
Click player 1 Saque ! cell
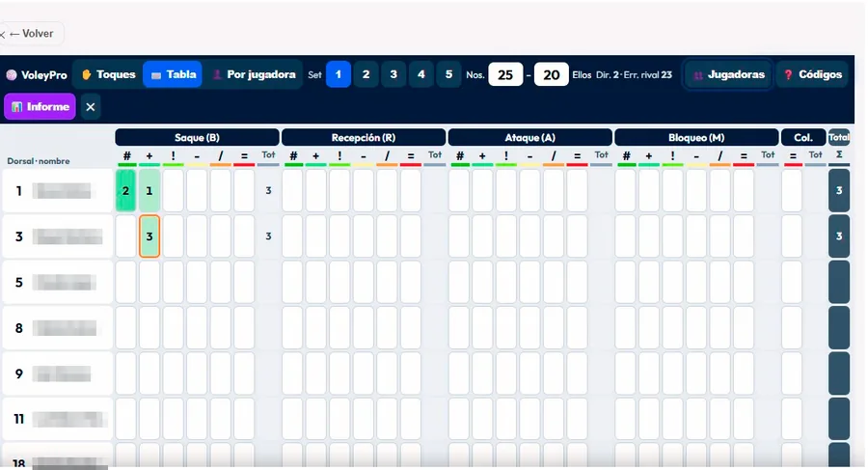(x=174, y=191)
